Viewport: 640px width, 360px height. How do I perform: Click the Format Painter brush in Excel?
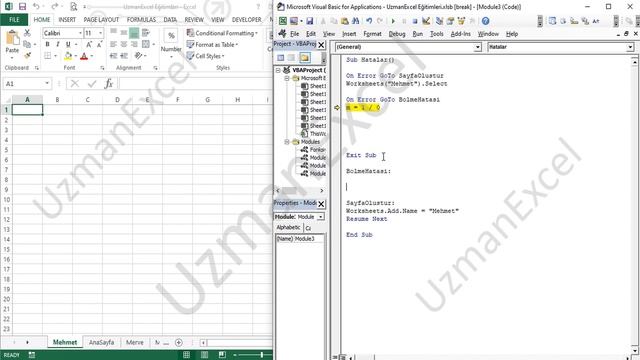pos(27,56)
